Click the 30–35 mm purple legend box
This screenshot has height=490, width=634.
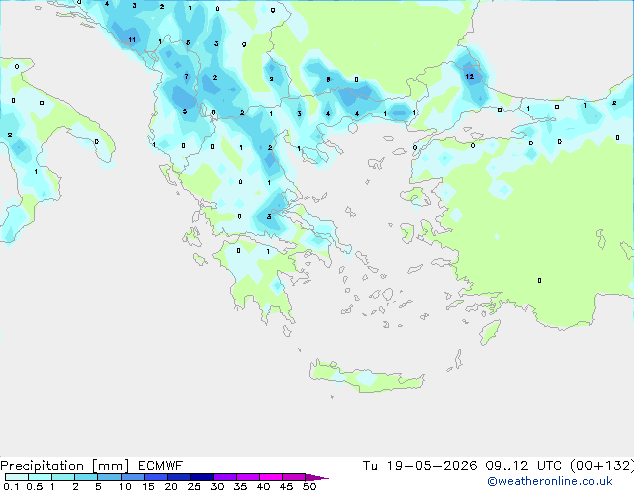click(225, 477)
